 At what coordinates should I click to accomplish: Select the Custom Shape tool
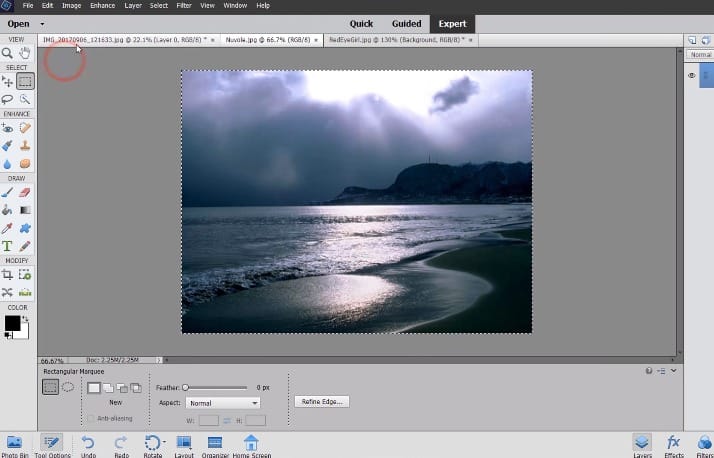click(25, 228)
